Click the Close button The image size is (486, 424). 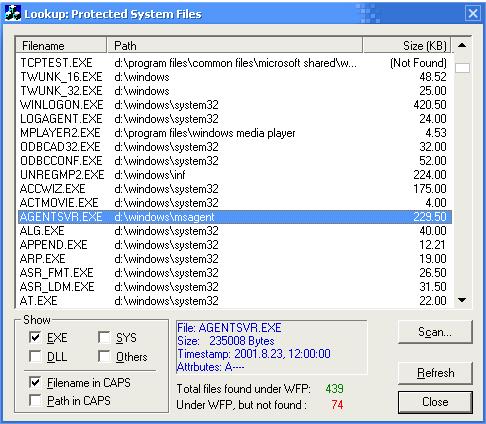coord(435,402)
